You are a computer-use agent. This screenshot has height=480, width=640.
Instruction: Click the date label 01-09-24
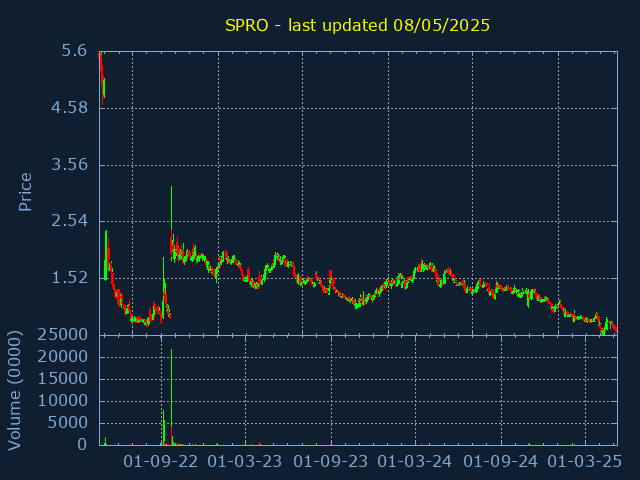(500, 462)
